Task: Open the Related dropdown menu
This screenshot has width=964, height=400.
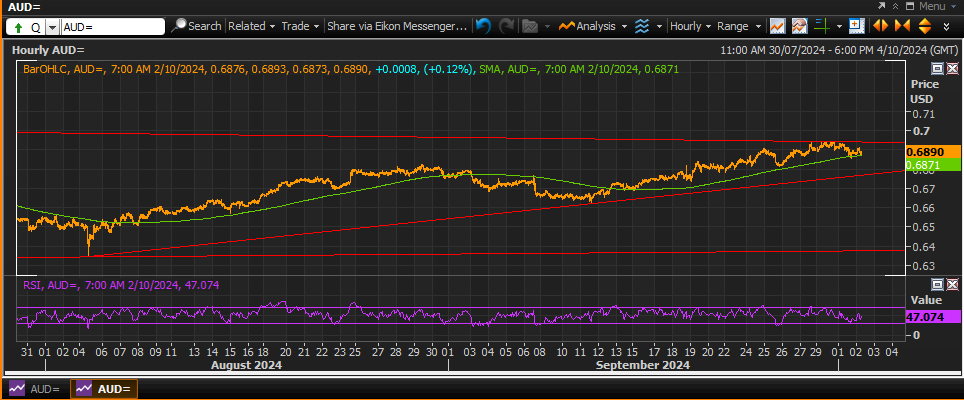Action: coord(251,26)
